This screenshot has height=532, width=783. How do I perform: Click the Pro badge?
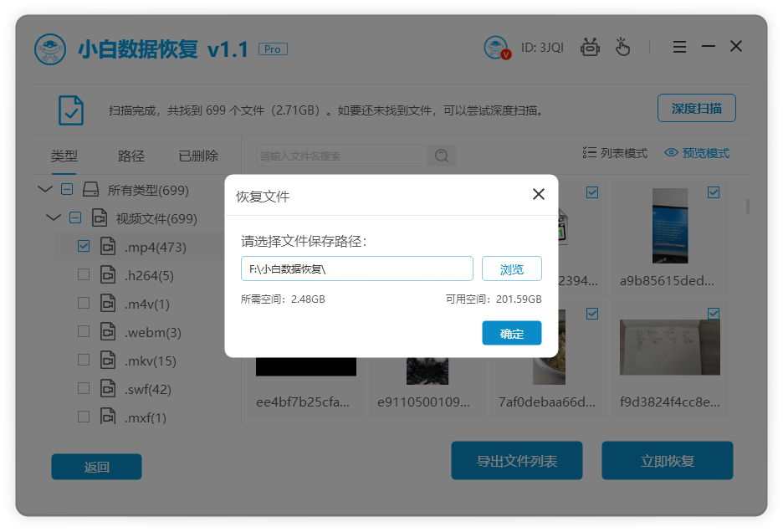tap(273, 49)
